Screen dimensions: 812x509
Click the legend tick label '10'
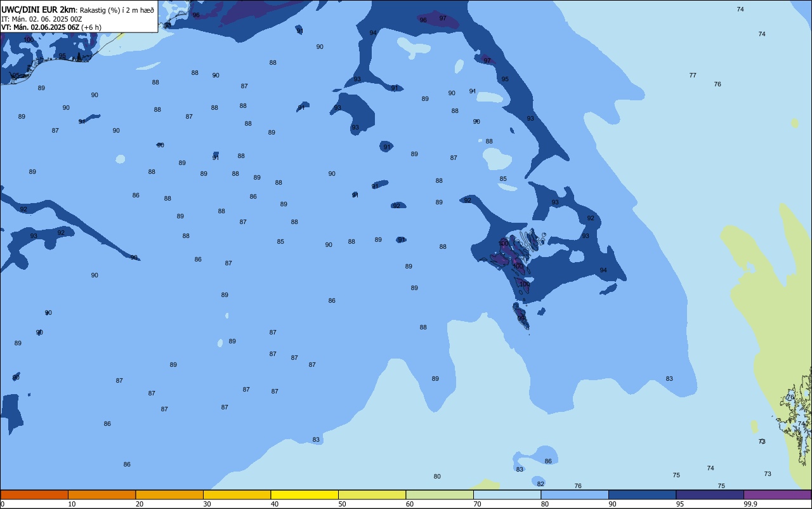72,504
